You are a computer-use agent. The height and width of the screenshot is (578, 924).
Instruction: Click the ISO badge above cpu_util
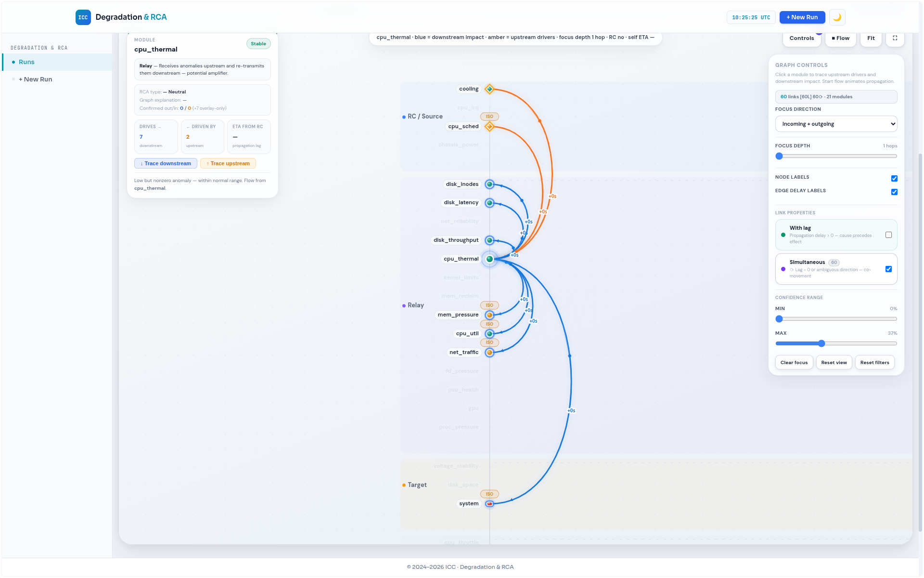(489, 324)
